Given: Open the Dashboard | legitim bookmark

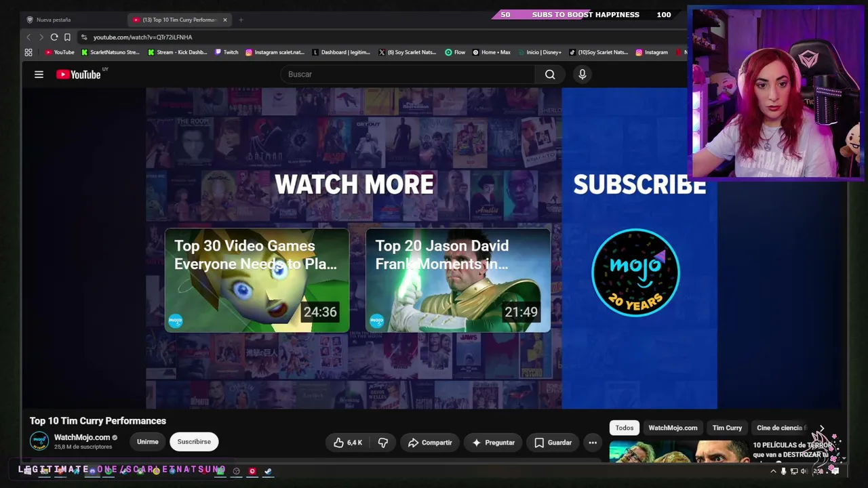Looking at the screenshot, I should (x=341, y=52).
